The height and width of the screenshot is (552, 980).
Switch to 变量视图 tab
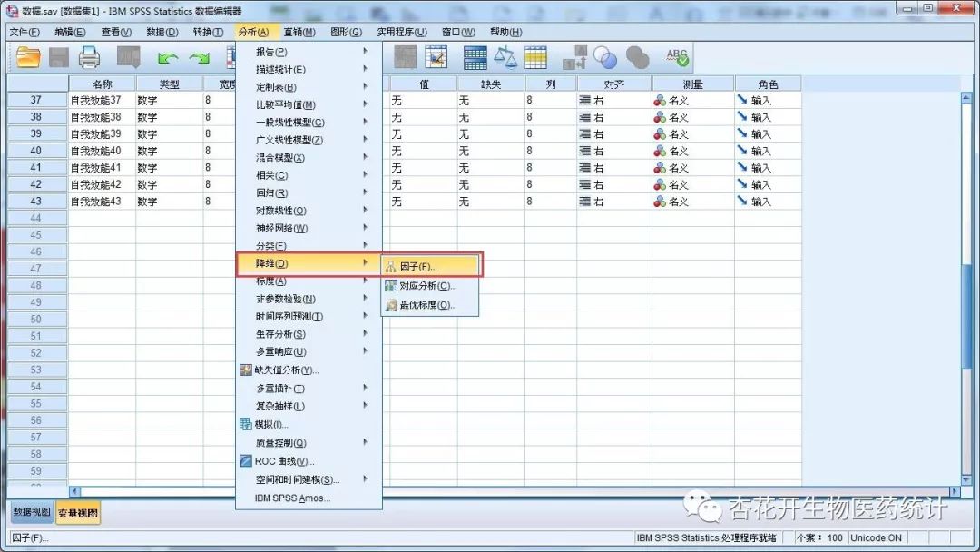79,512
